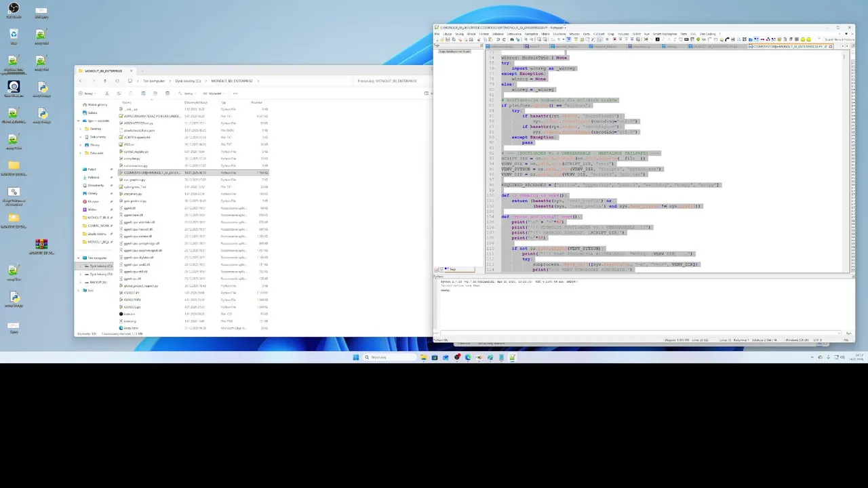This screenshot has width=868, height=488.
Task: Click Dysk lokalny (C:) in the address breadcrumb
Action: coord(188,81)
